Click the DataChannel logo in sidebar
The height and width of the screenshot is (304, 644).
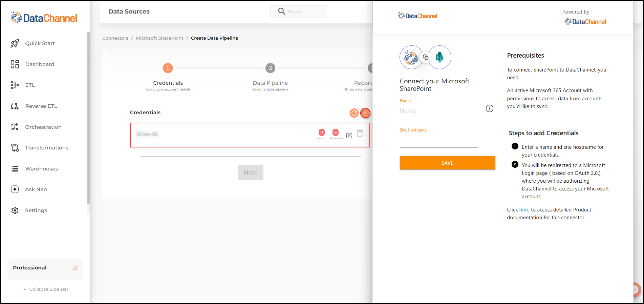44,17
